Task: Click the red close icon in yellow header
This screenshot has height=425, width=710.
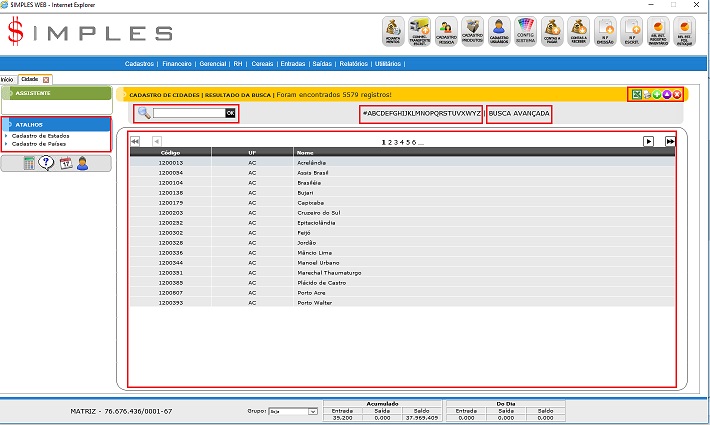Action: (677, 94)
